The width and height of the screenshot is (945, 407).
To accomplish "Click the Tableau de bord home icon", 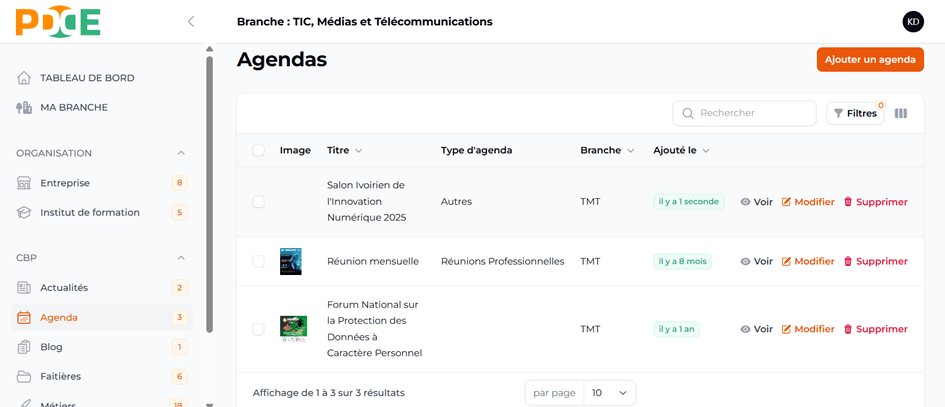I will coord(24,78).
